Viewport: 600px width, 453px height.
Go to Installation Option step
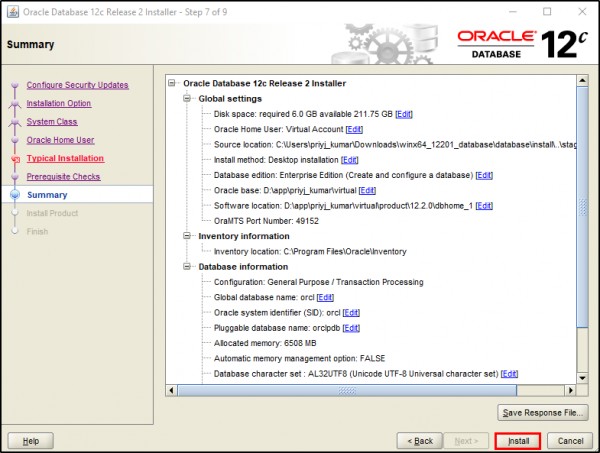tap(59, 103)
